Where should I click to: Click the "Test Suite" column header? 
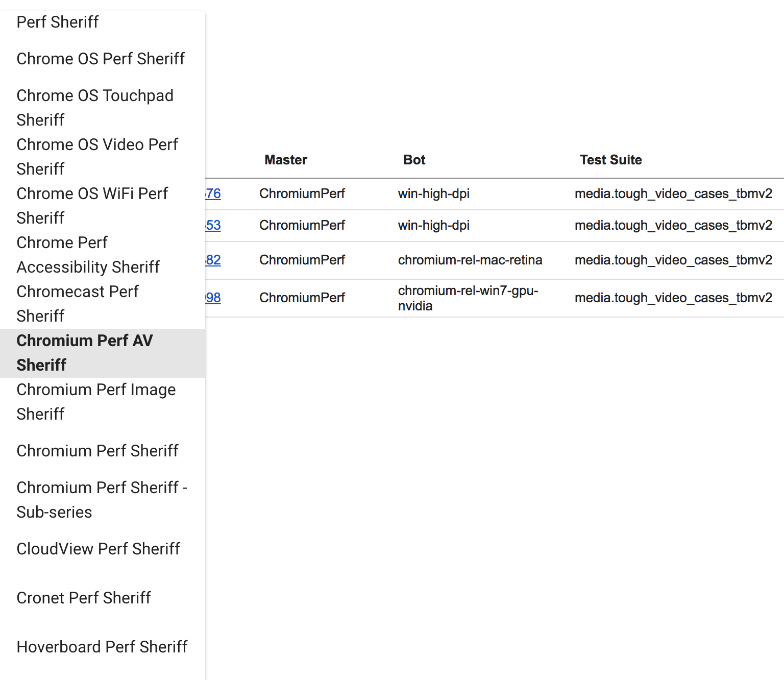pyautogui.click(x=610, y=160)
